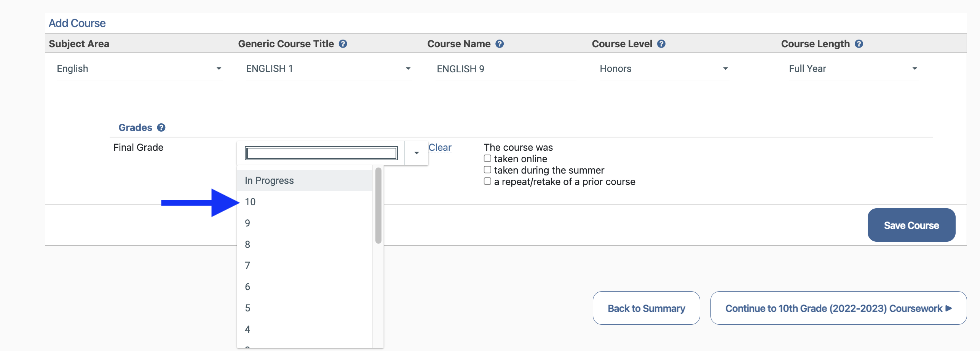Click the Grades help question mark

[x=161, y=128]
